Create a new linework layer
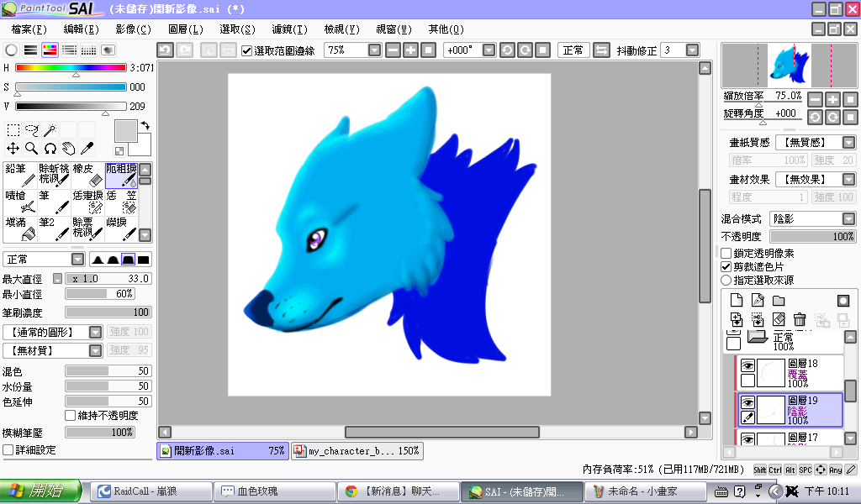 758,300
